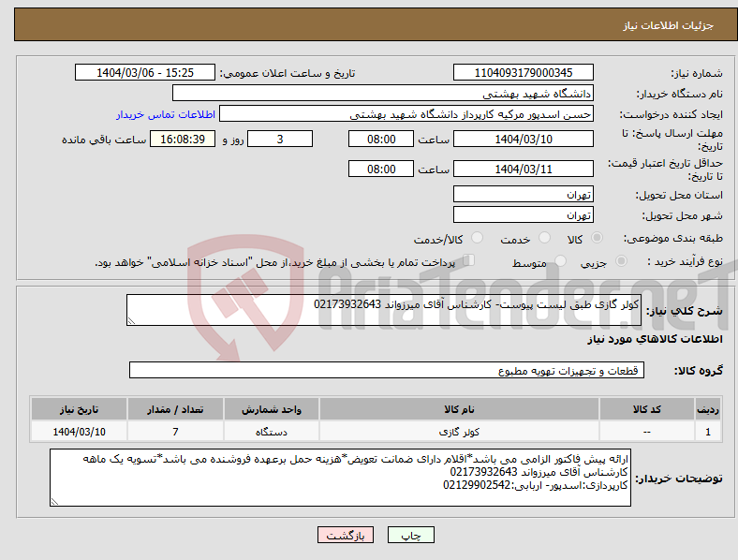Click the کد کالا column header
This screenshot has height=560, width=738.
tap(647, 409)
